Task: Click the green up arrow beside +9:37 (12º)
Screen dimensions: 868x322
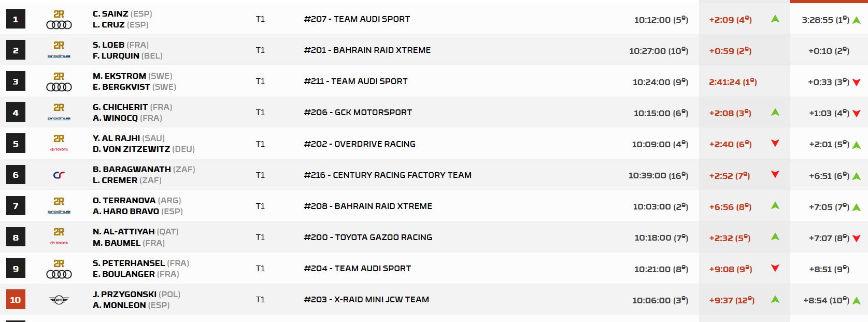Action: pos(775,299)
